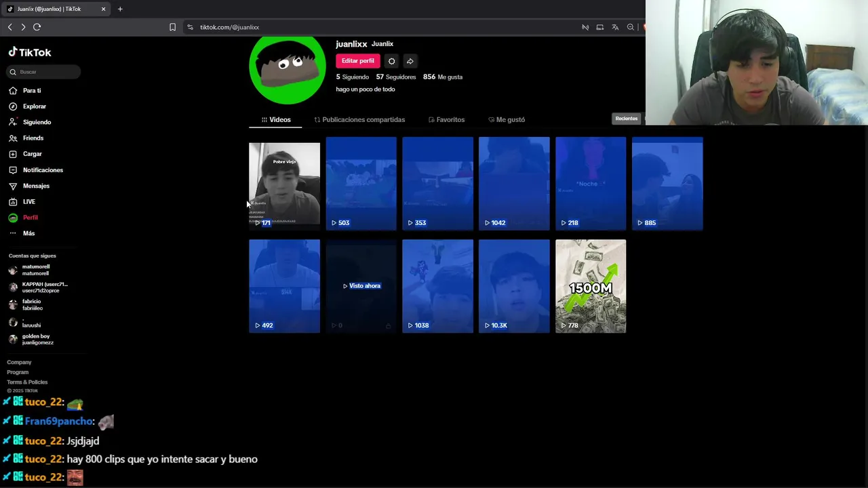Click the TikTok logo
This screenshot has width=868, height=488.
pos(30,52)
